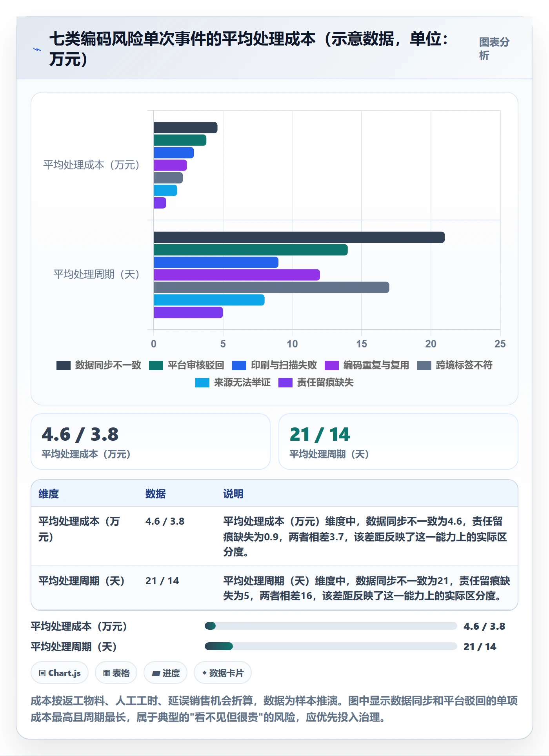Viewport: 549px width, 756px height.
Task: Toggle the 编码重复与复用 legend swatch
Action: pyautogui.click(x=332, y=365)
